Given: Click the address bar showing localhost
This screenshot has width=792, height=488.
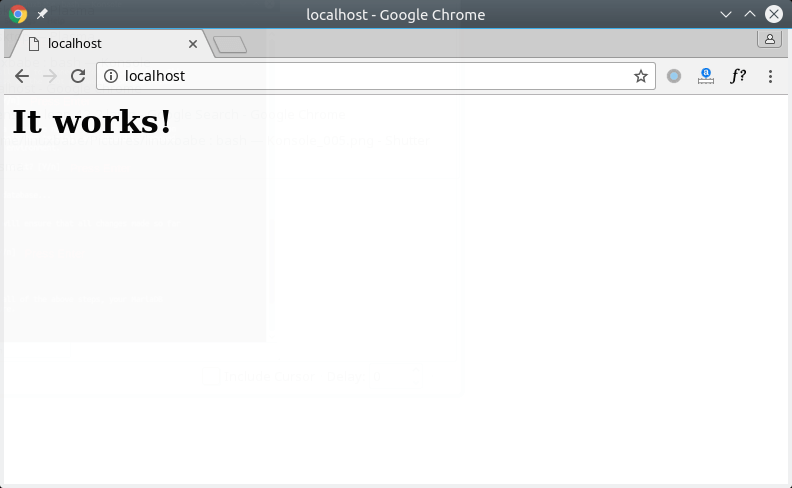Looking at the screenshot, I should coord(370,76).
